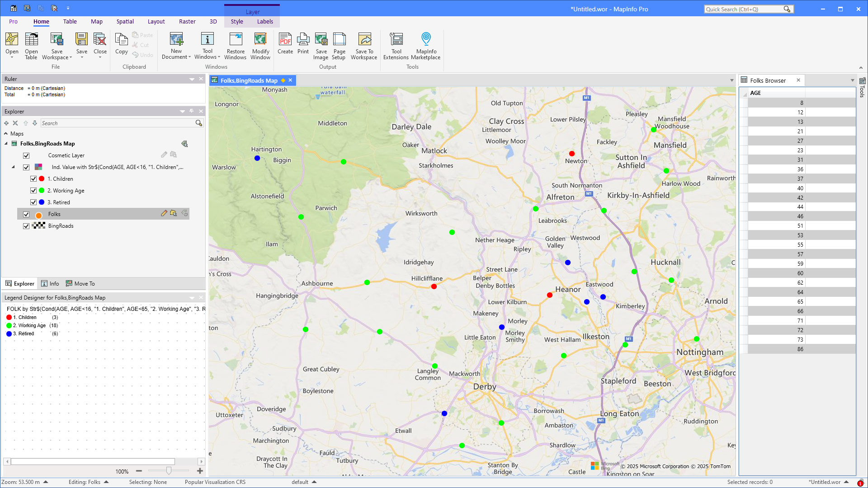
Task: Uncheck the Cosmetic Layer visibility checkbox
Action: point(26,155)
